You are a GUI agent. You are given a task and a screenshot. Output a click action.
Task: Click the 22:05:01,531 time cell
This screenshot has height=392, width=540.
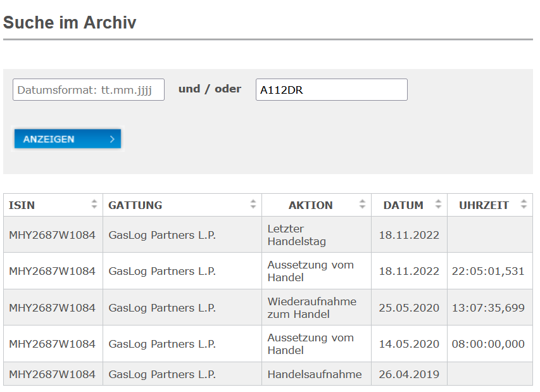[x=488, y=271]
